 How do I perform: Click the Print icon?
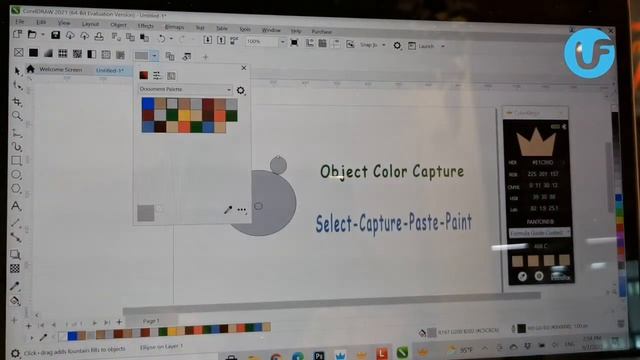99,36
